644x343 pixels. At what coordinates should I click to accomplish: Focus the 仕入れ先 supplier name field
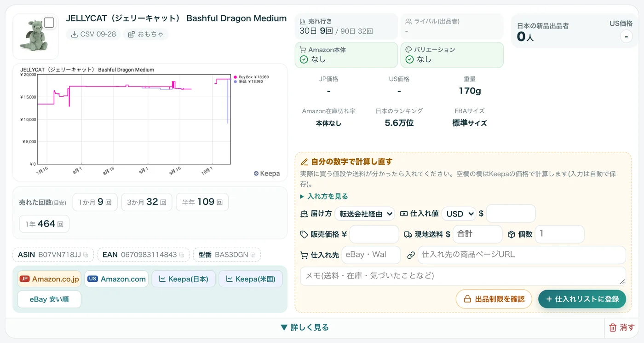(371, 255)
